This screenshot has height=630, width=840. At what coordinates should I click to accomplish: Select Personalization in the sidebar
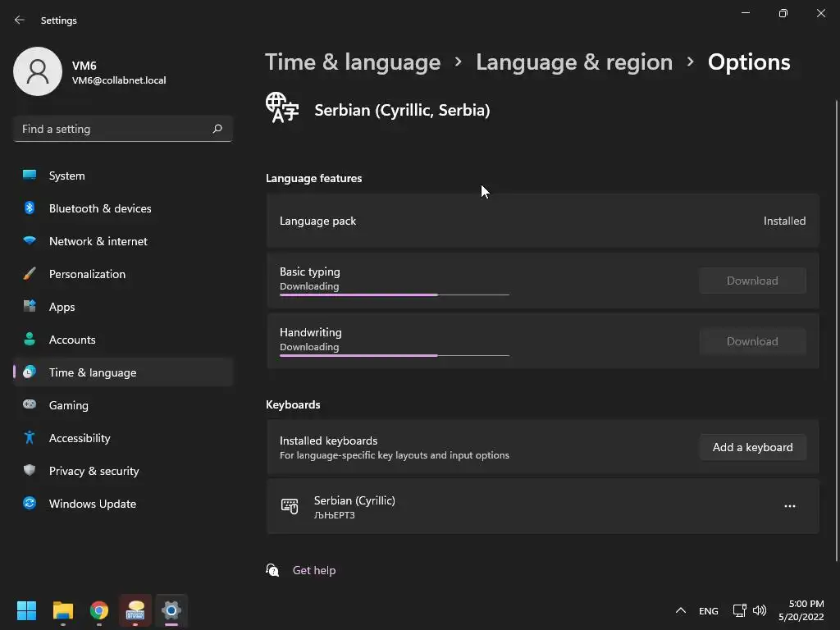pos(87,274)
